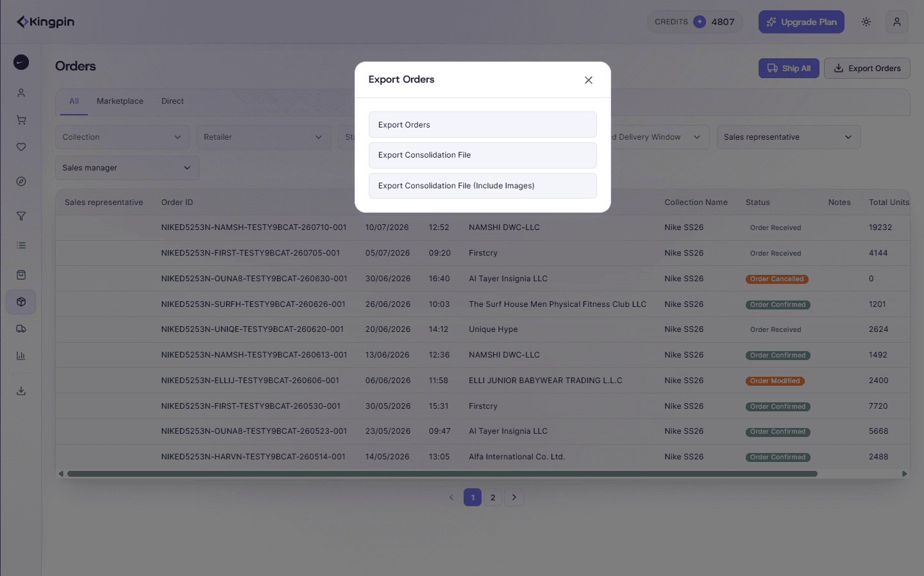
Task: Go to the next page of orders
Action: point(514,497)
